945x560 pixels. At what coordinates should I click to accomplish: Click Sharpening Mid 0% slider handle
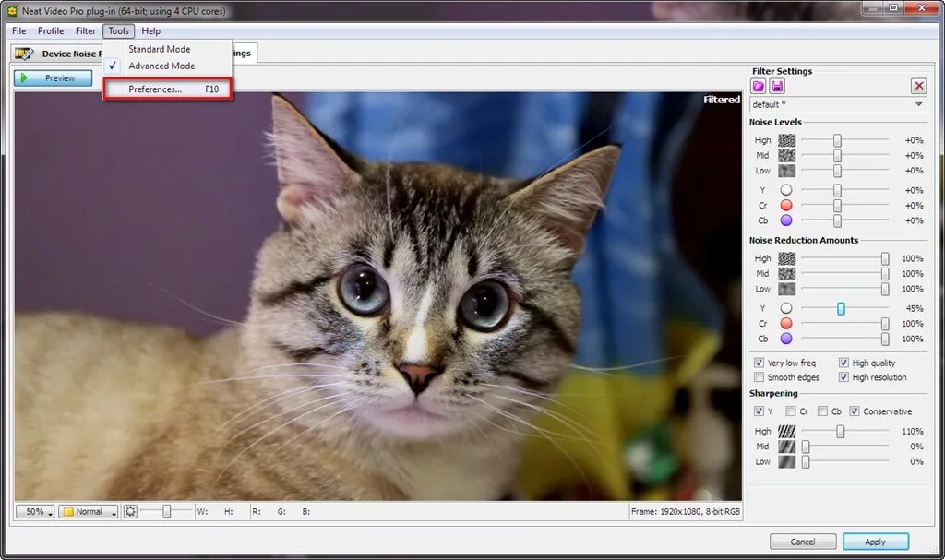[x=806, y=447]
